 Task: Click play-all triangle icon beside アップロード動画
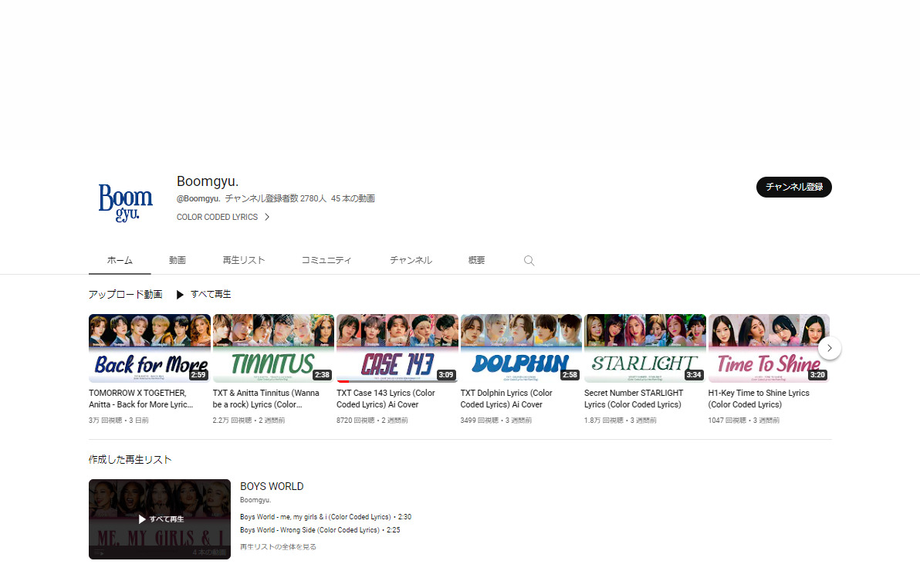coord(180,295)
